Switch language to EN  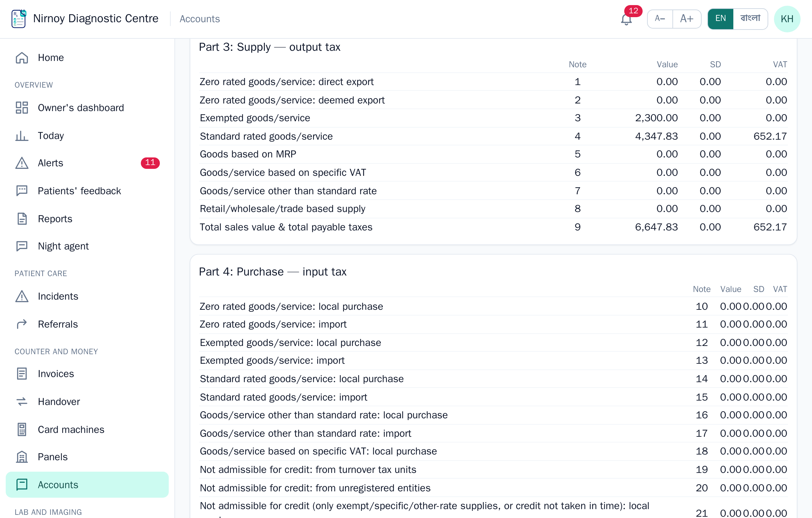click(x=721, y=18)
